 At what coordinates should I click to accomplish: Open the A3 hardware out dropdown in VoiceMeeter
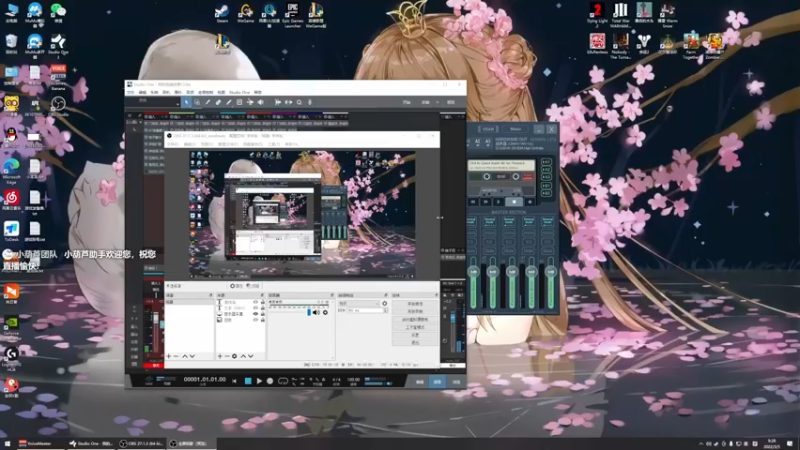pos(488,141)
